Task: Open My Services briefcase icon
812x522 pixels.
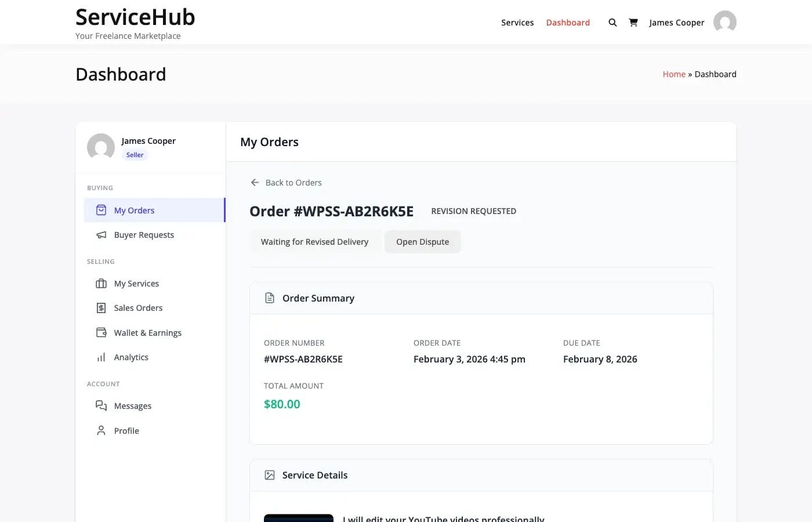Action: [x=101, y=283]
